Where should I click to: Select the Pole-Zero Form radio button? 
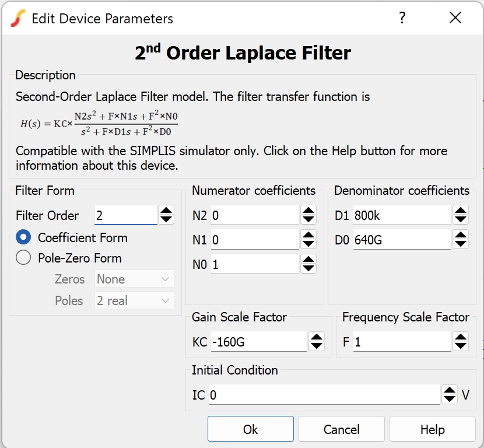[x=23, y=258]
